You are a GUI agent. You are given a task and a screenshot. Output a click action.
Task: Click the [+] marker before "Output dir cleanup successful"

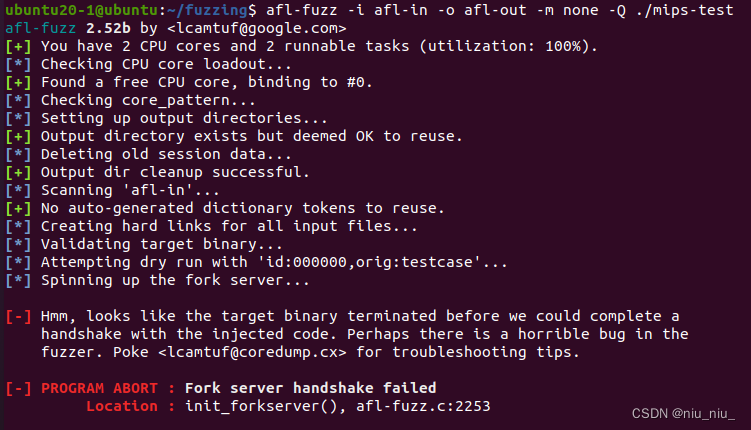coord(19,172)
